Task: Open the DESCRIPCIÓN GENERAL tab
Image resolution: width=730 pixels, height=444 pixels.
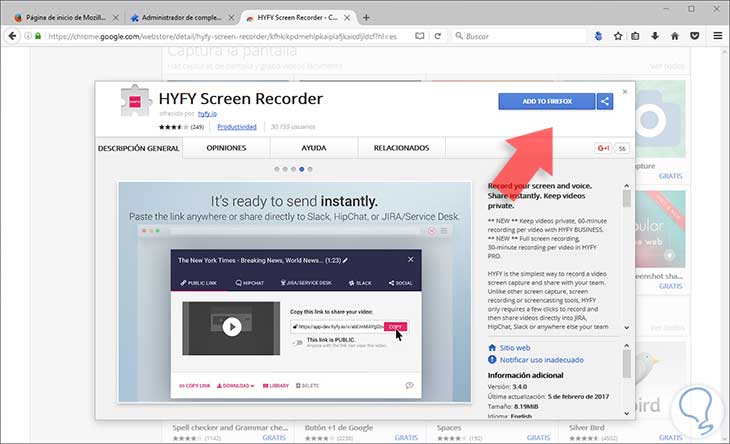Action: pos(139,148)
